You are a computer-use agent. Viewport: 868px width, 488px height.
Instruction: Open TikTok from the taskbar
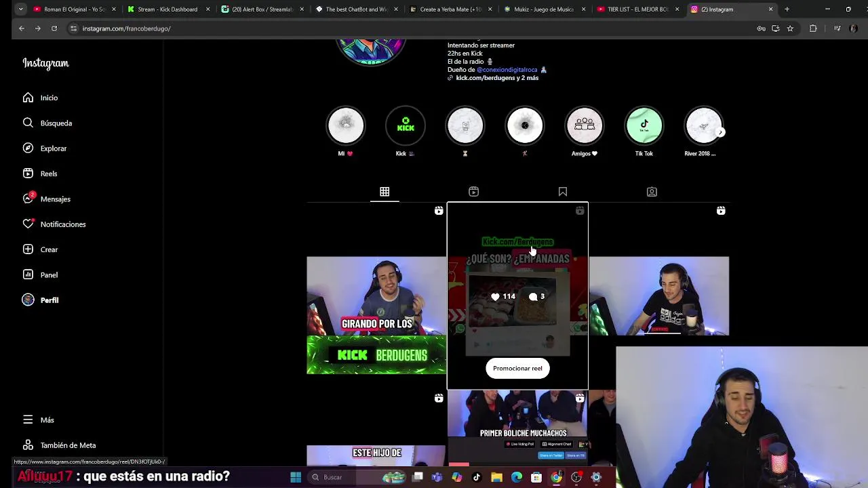[x=477, y=477]
